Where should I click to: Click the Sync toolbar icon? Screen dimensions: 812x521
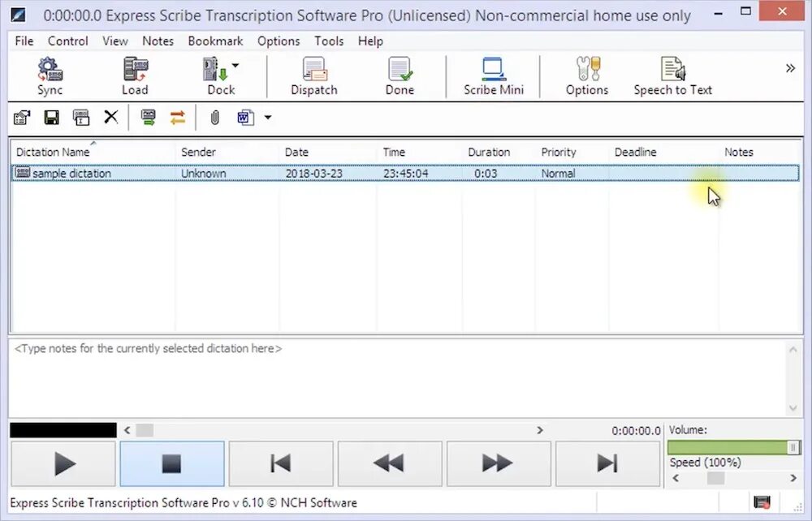50,76
